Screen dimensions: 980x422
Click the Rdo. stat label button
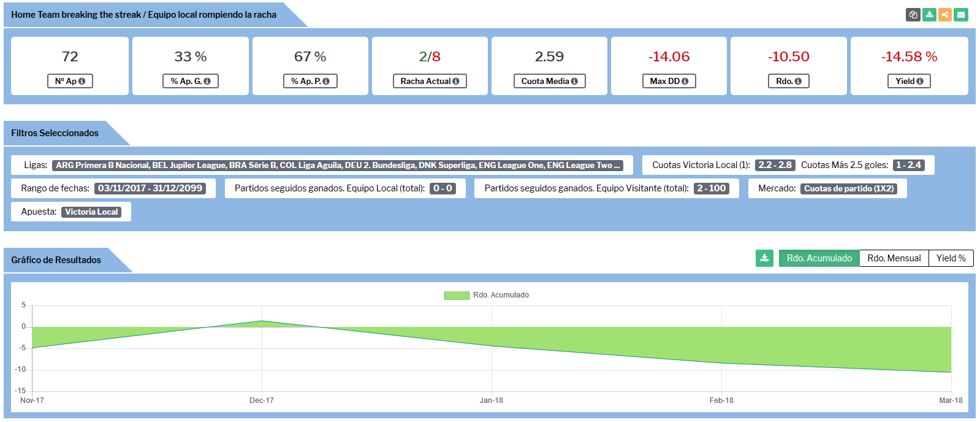coord(788,81)
